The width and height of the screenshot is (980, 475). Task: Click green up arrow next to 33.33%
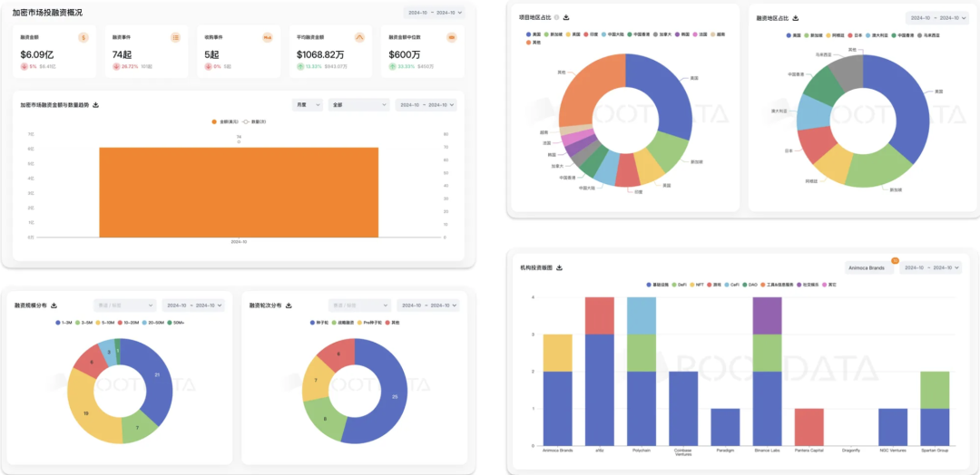(x=392, y=66)
